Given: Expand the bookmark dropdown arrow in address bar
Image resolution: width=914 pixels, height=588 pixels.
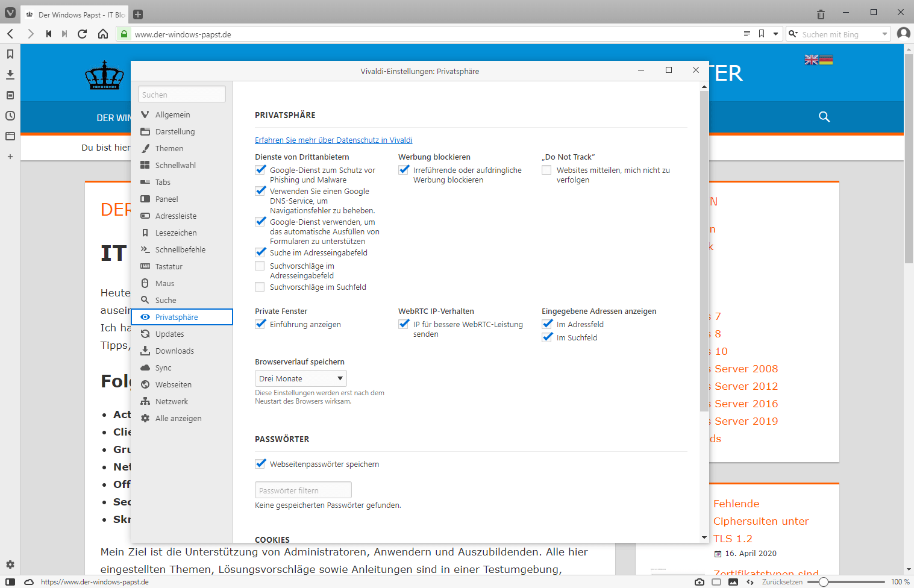Looking at the screenshot, I should click(x=775, y=34).
